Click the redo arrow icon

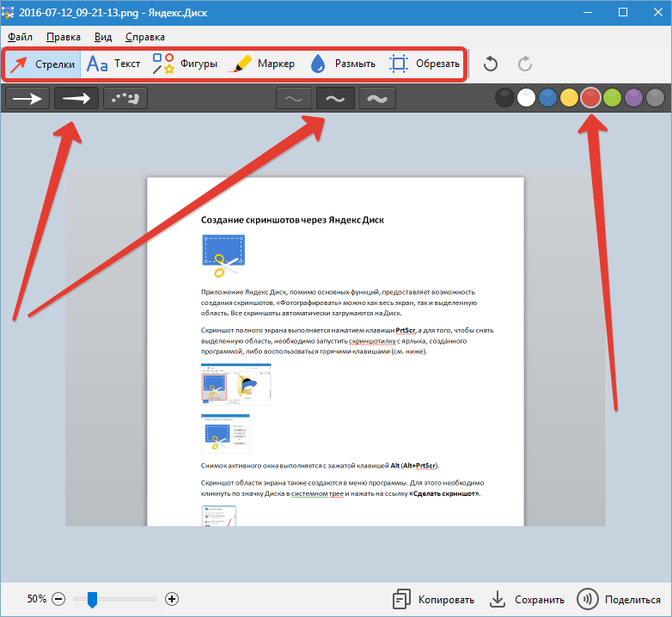524,64
